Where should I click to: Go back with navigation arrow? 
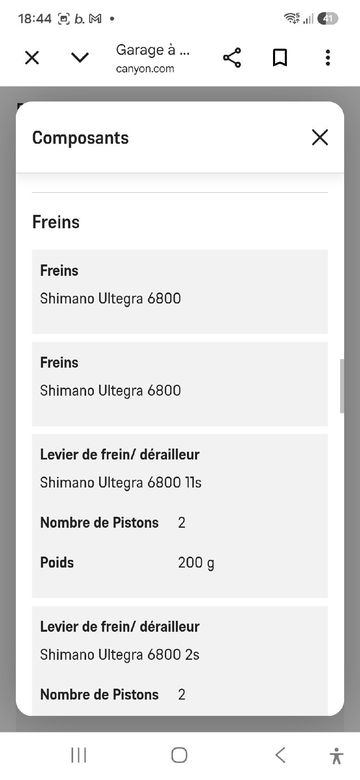click(280, 755)
